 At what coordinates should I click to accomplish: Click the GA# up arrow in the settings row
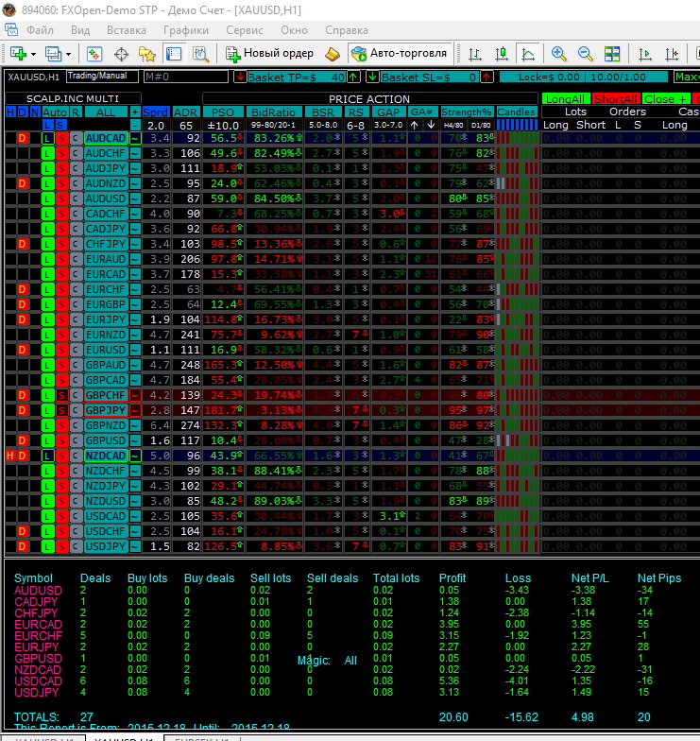(414, 125)
